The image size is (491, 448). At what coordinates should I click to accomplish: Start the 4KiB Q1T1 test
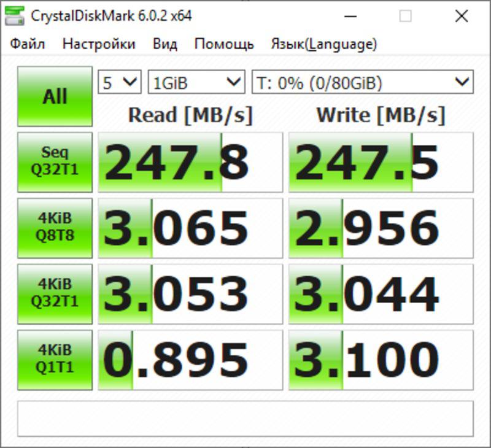click(55, 360)
